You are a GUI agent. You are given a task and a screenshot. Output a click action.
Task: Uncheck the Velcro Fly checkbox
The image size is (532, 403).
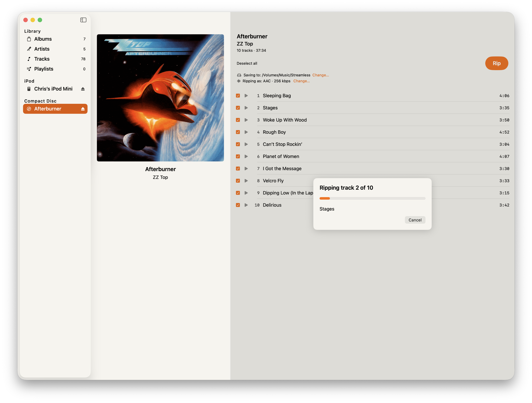[x=238, y=181]
